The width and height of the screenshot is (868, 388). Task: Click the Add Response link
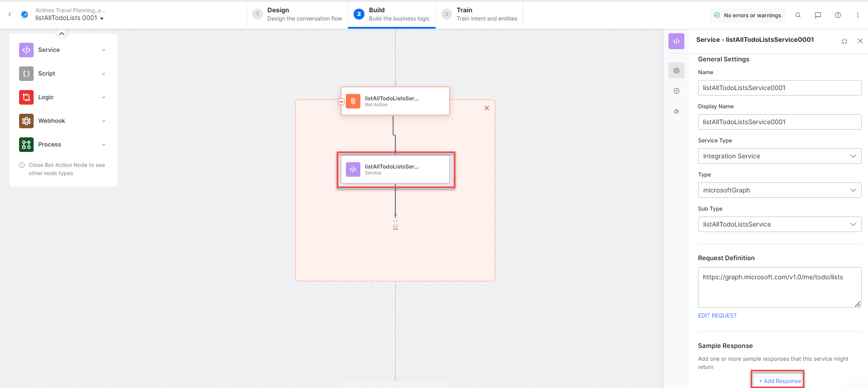(x=780, y=381)
